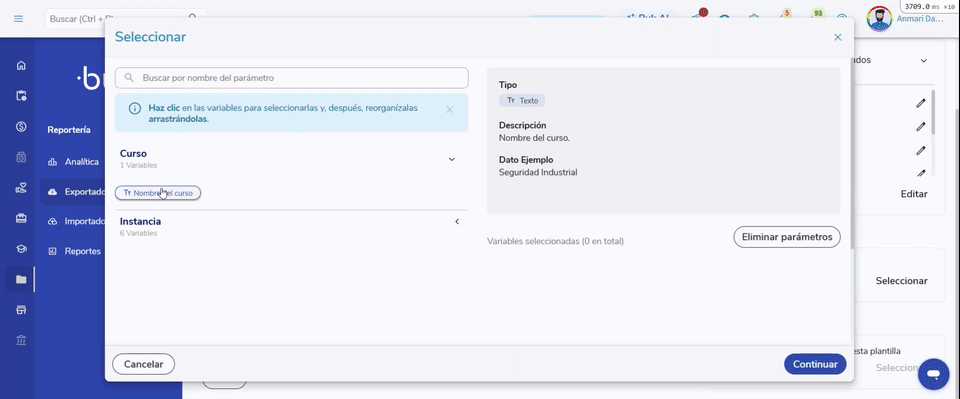The image size is (960, 399).
Task: Click the '6 Variables' count text
Action: (138, 233)
